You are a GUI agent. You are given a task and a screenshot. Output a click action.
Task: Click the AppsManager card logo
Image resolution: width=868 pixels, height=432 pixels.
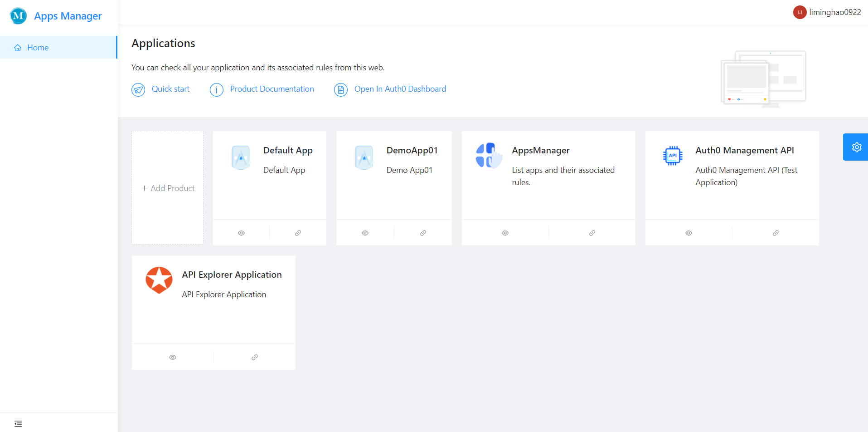click(x=489, y=155)
